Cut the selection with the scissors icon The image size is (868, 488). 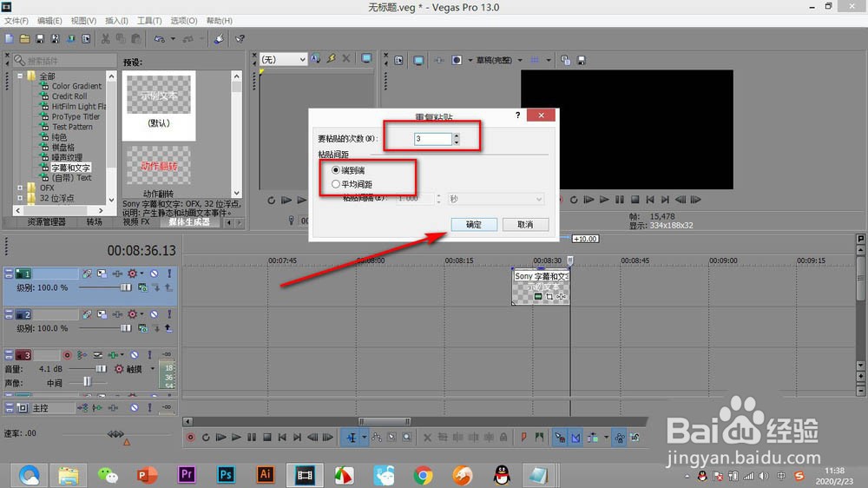[x=105, y=39]
